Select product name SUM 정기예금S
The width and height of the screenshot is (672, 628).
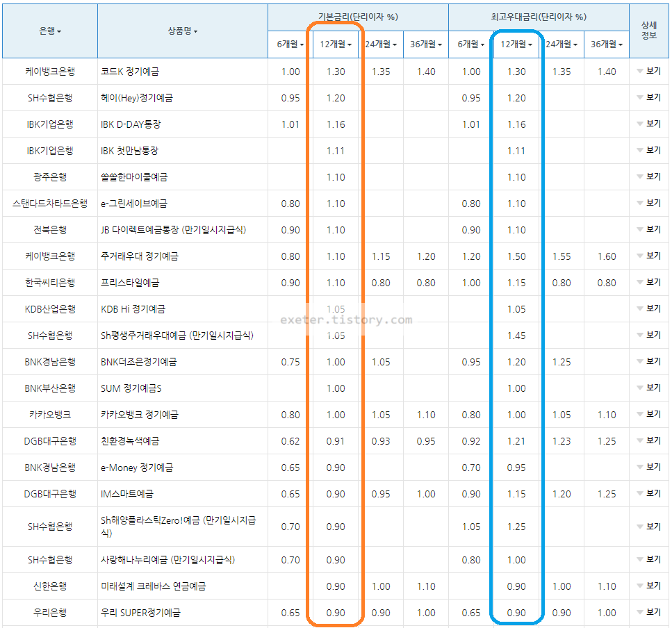[131, 388]
